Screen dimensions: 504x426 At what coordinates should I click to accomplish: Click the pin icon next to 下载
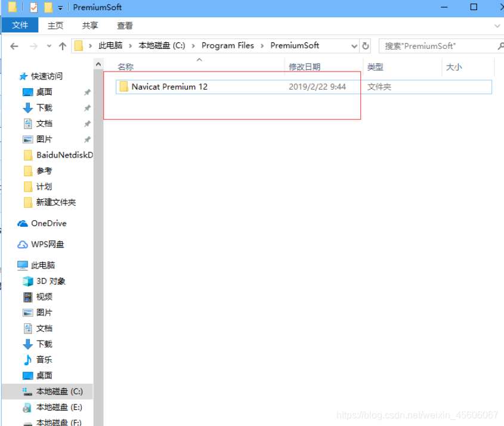click(x=87, y=108)
